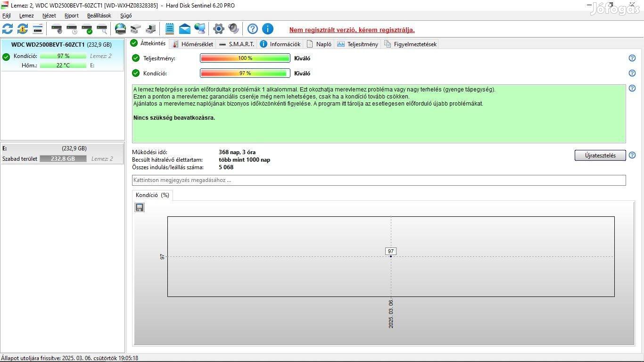
Task: Click the sidebar Hőm. 22 °C bar
Action: click(x=63, y=66)
